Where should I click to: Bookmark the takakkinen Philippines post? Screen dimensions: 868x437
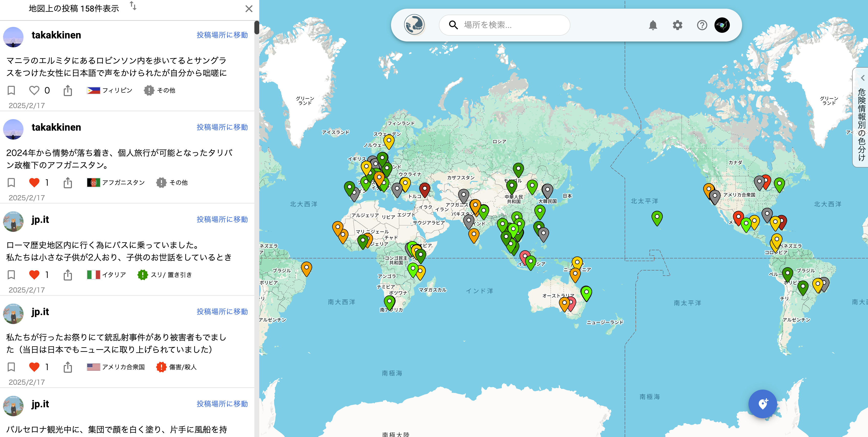coord(11,90)
